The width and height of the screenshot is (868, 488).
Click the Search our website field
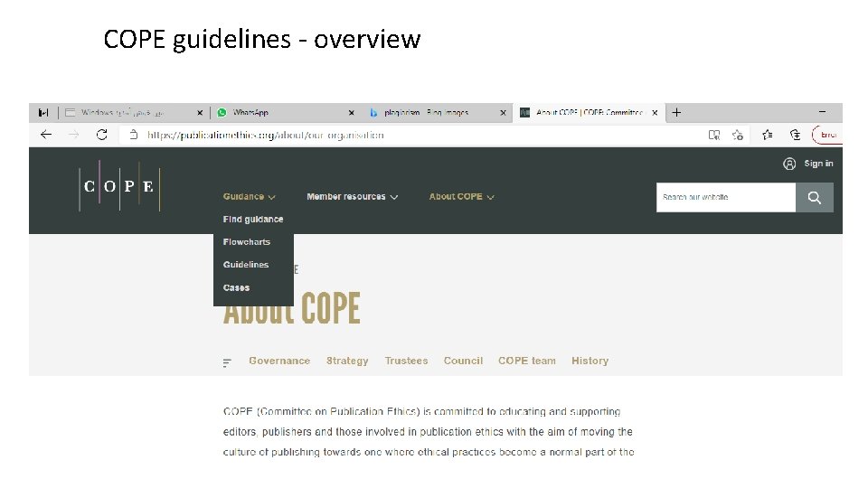pyautogui.click(x=726, y=198)
